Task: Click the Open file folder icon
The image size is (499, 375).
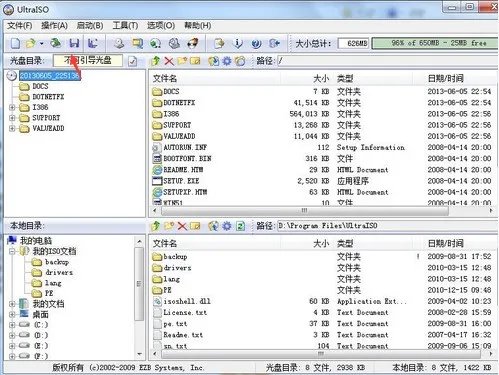Action: (x=31, y=43)
